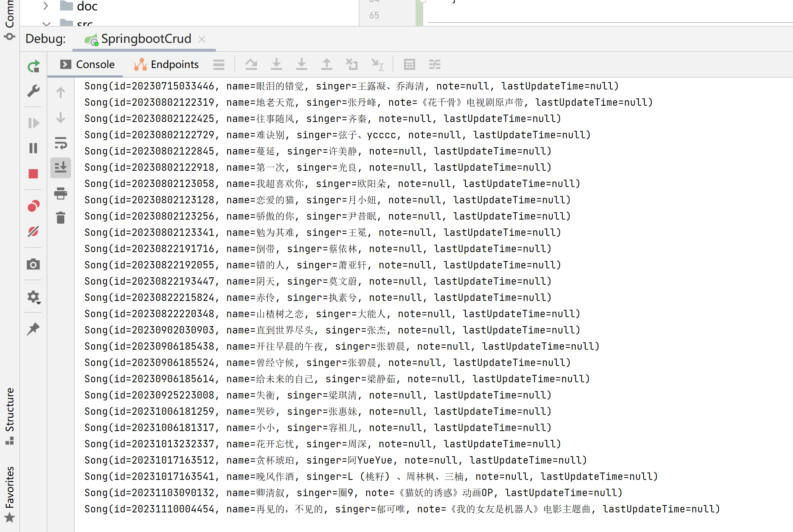
Task: Open the debugger settings gear dropdown
Action: tap(33, 297)
